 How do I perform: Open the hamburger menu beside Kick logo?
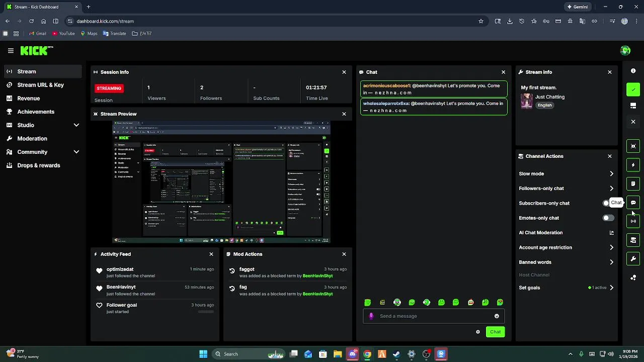[11, 51]
